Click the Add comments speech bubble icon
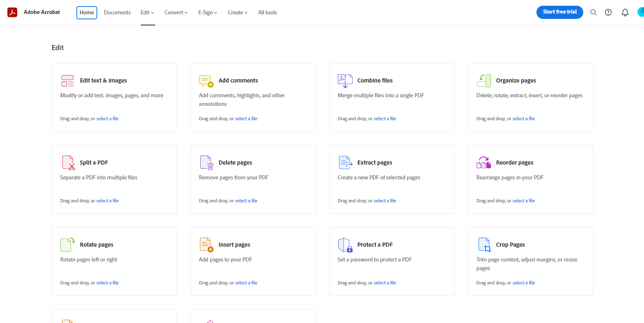This screenshot has height=323, width=644. coord(206,81)
